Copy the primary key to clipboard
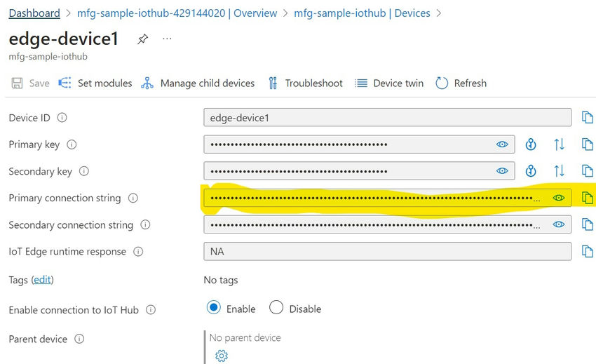This screenshot has height=364, width=596. (587, 144)
